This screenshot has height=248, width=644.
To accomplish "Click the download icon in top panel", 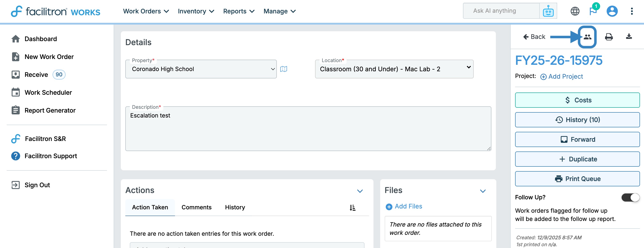I will (x=629, y=37).
